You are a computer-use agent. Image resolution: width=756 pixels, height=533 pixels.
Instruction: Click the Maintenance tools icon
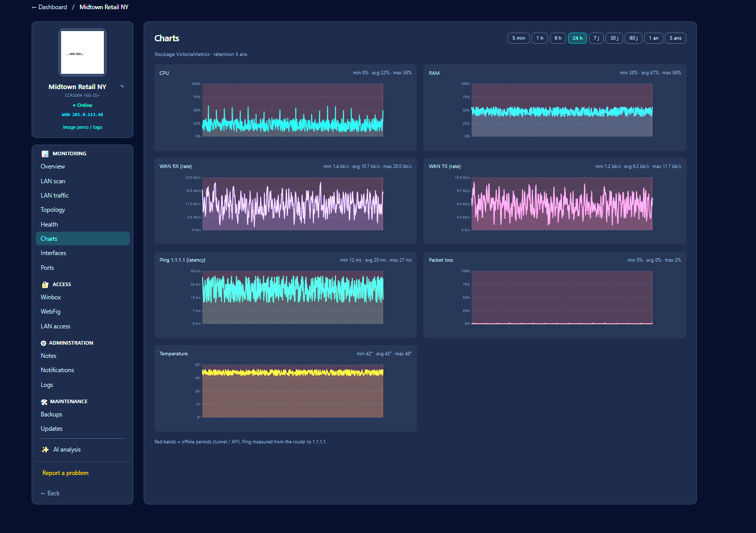coord(44,402)
